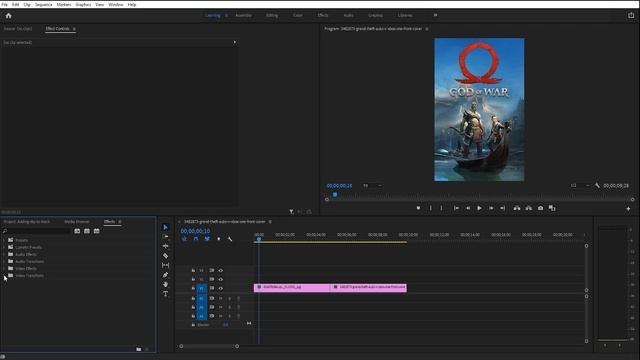640x360 pixels.
Task: Step forward one frame in Program monitor
Action: [x=491, y=208]
